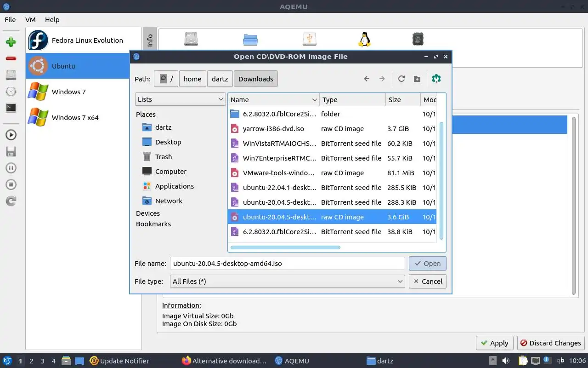
Task: Click the floppy save VM state icon
Action: click(x=11, y=151)
